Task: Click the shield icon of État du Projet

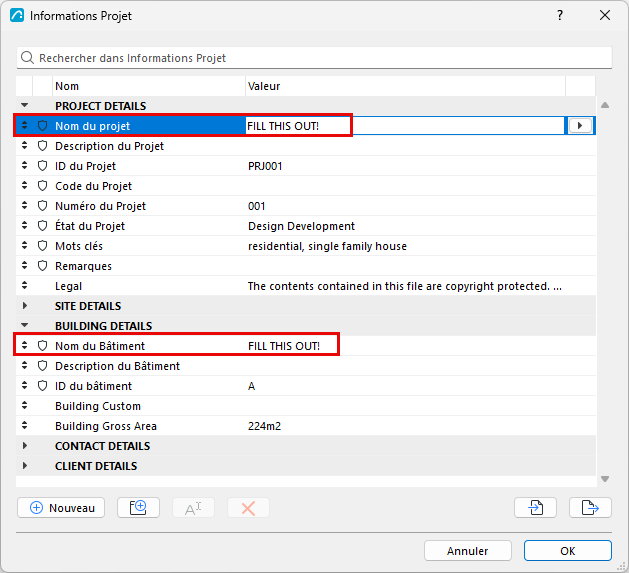Action: [43, 226]
